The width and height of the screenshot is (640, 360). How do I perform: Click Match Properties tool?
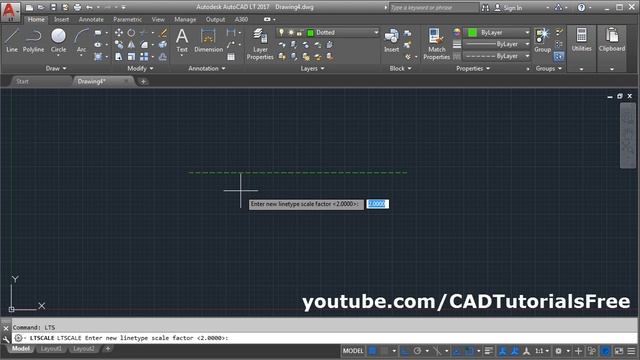(x=436, y=44)
